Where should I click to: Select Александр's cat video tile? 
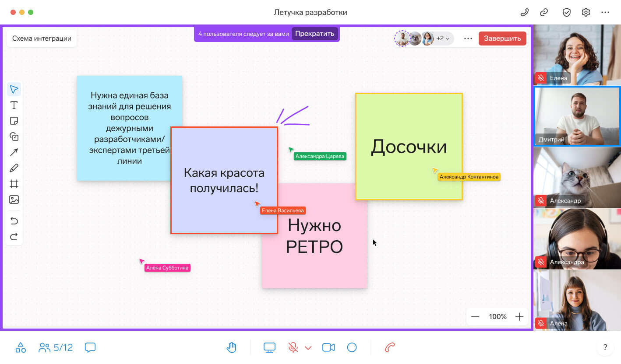point(577,177)
